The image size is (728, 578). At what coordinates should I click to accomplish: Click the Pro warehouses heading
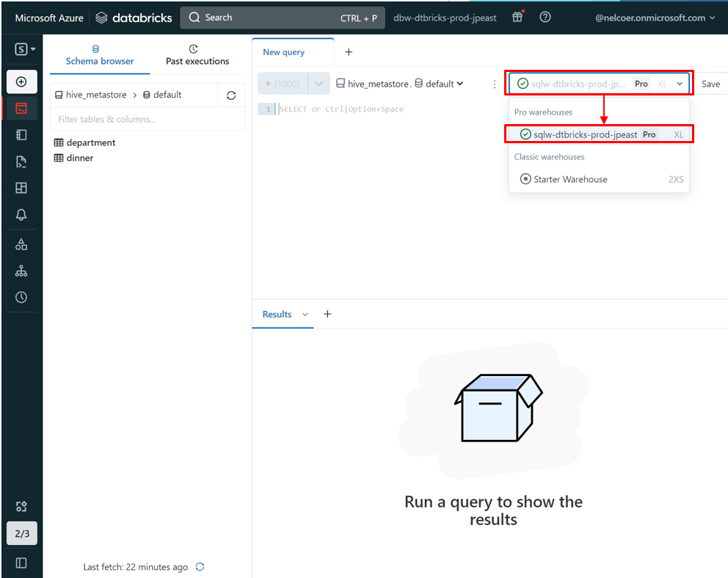[x=543, y=112]
